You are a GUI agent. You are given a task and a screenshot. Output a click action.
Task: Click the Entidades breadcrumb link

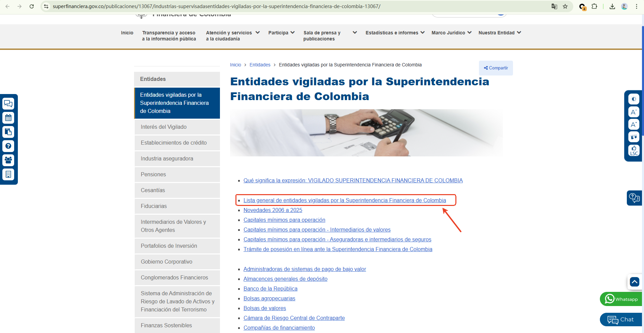pos(260,65)
